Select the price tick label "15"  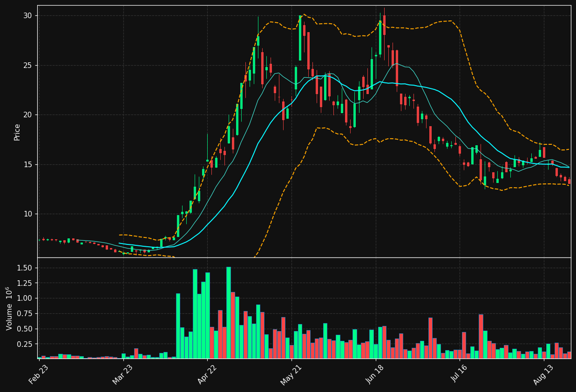pyautogui.click(x=27, y=164)
